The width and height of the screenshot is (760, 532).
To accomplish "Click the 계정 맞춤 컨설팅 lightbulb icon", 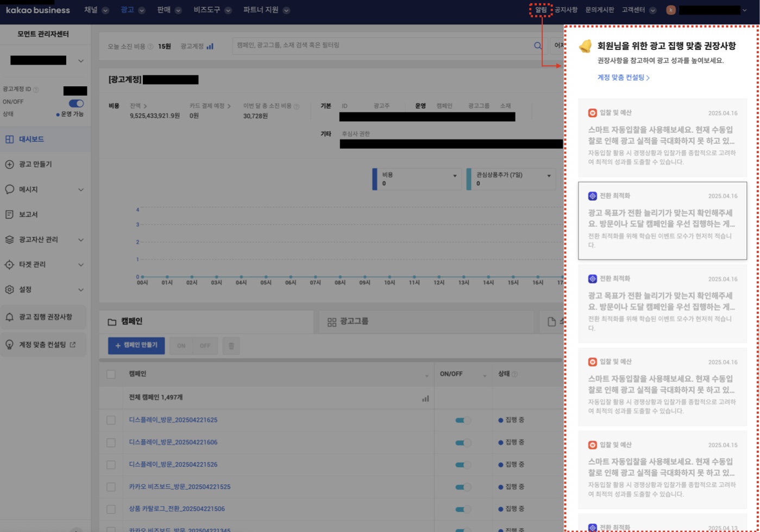I will [x=9, y=345].
